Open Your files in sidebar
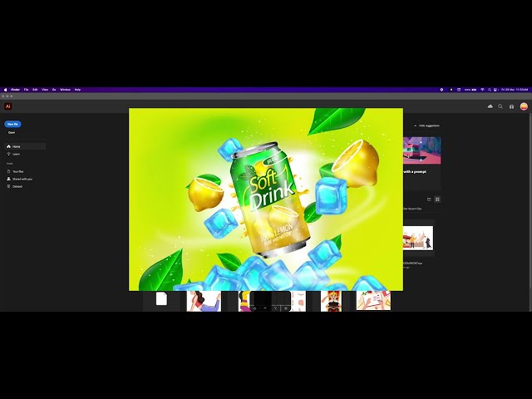532x399 pixels. pyautogui.click(x=18, y=172)
